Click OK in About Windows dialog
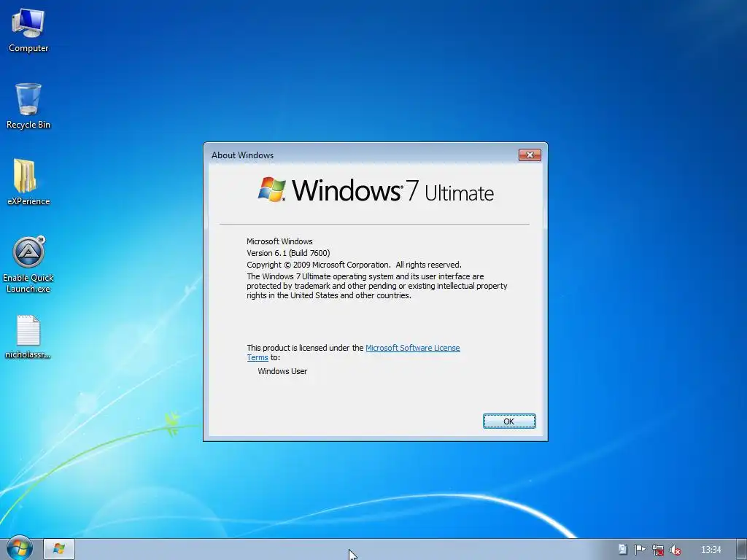This screenshot has width=747, height=560. (509, 421)
